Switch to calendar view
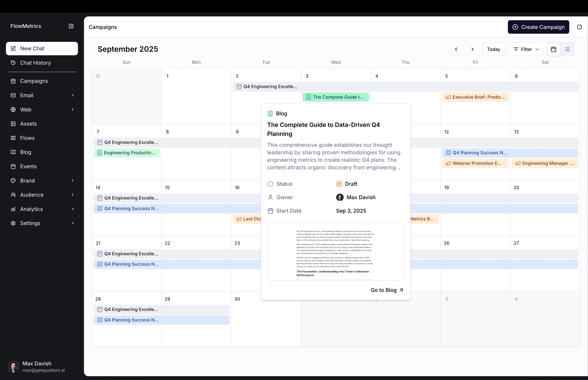Screen dimensions: 588x380 553,49
